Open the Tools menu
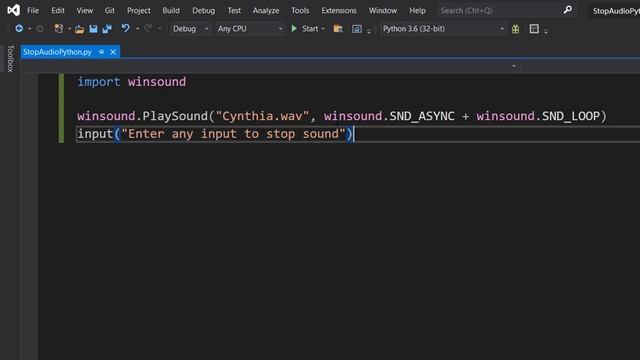640x360 pixels. (x=300, y=11)
